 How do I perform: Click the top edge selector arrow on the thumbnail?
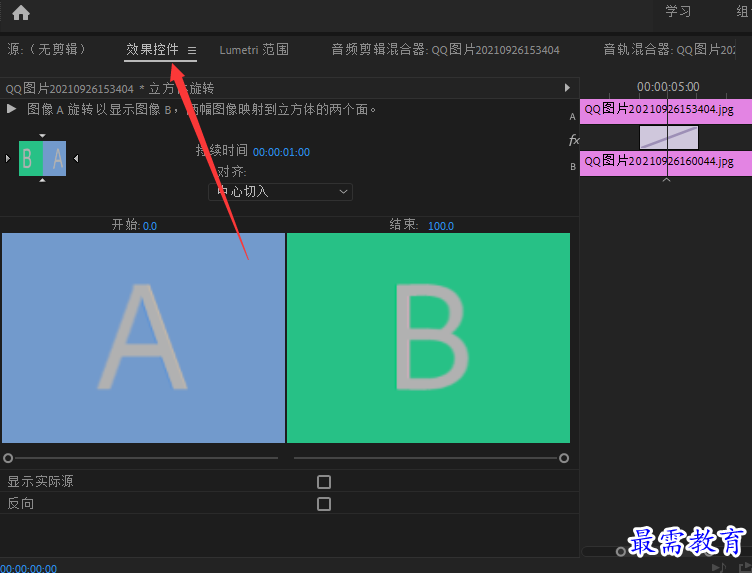tap(42, 136)
